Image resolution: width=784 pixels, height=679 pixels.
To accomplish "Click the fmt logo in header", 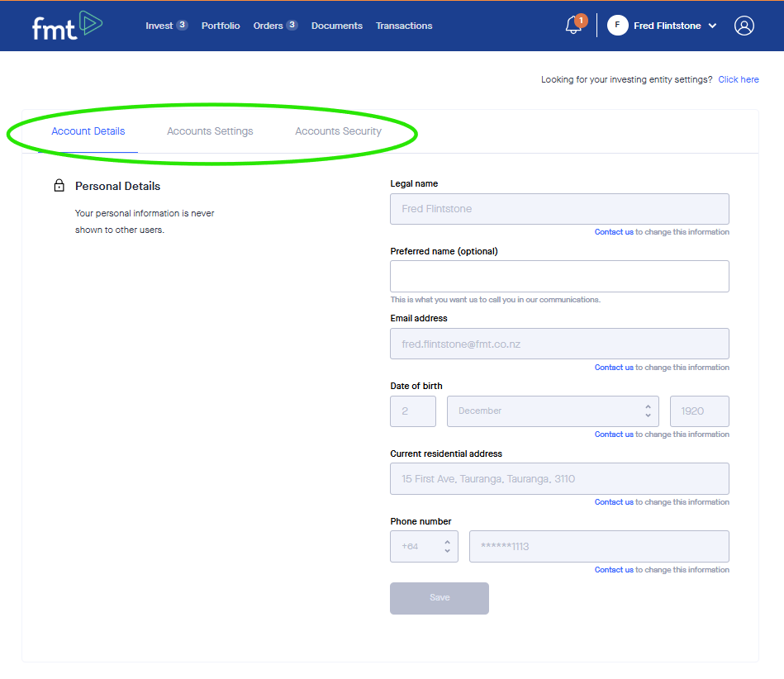I will (x=67, y=26).
